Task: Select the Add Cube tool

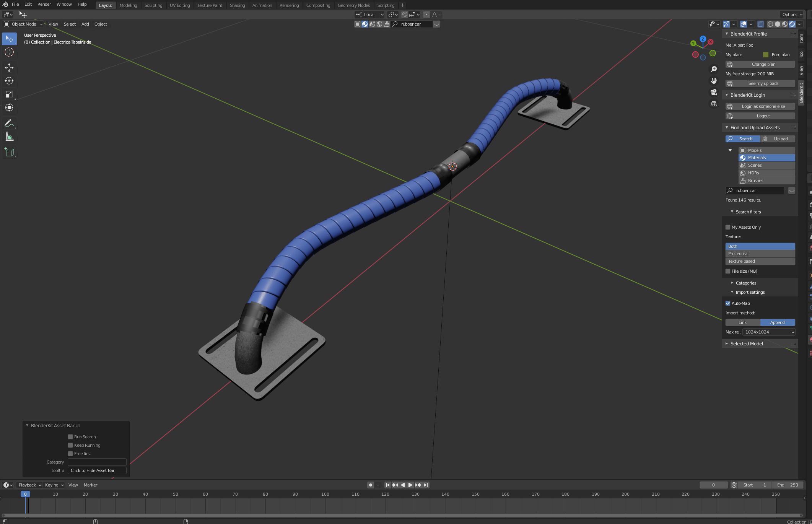Action: 9,152
